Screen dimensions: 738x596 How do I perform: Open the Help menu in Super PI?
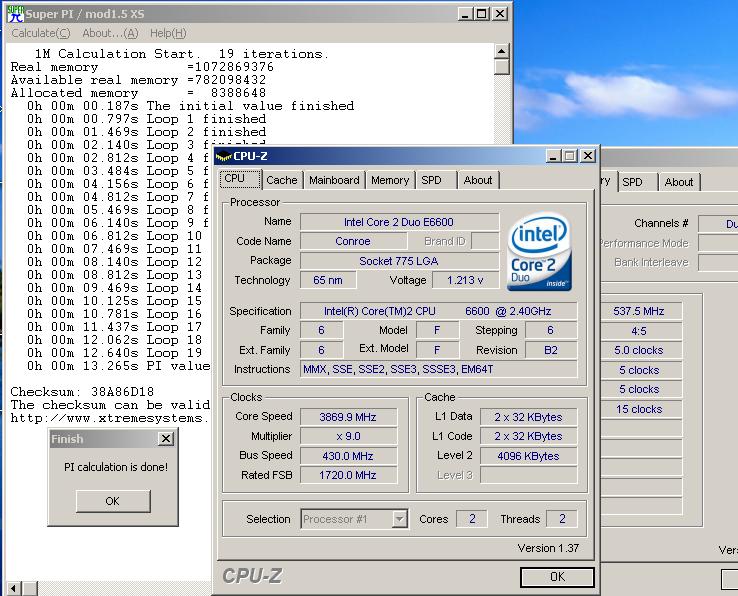168,33
